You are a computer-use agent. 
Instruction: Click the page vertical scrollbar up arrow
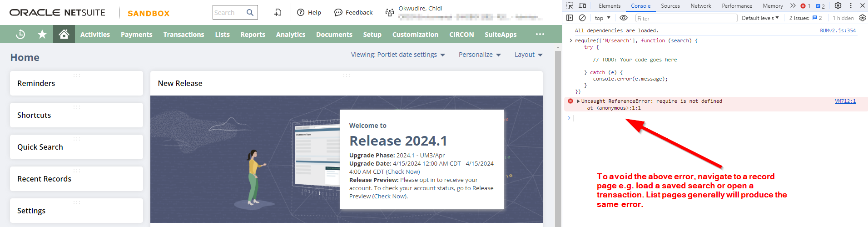pos(558,47)
